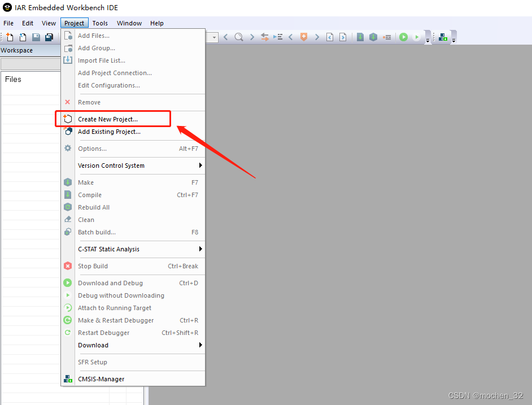Click the Next Bookmark arrow icon
This screenshot has height=405, width=532.
(317, 37)
